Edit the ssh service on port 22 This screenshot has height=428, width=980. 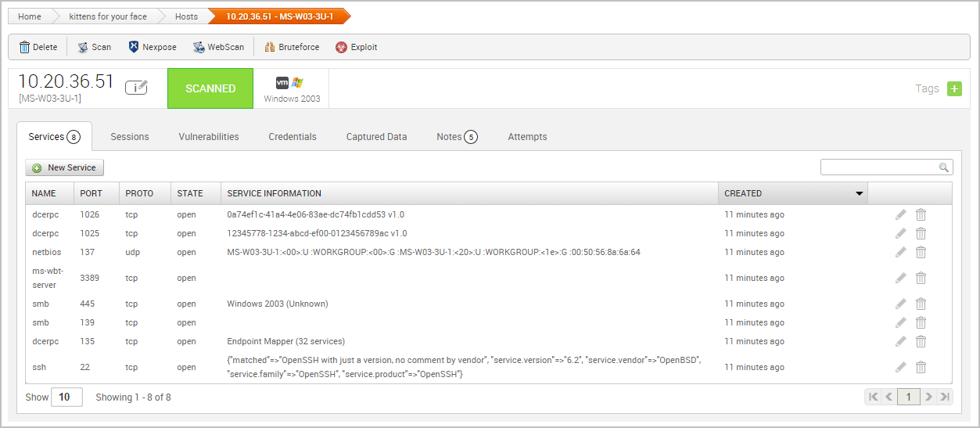901,367
